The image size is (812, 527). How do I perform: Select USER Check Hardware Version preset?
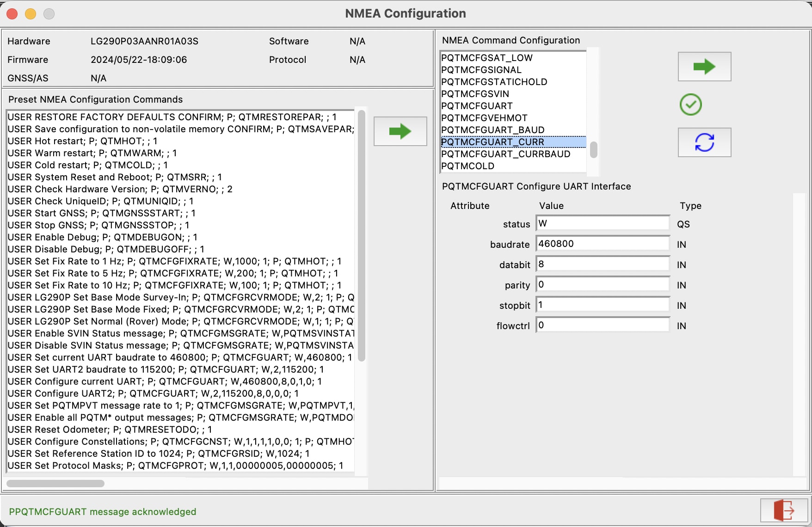click(x=181, y=189)
